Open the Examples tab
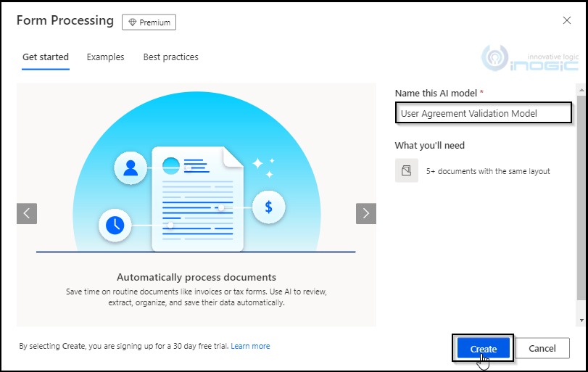 click(105, 57)
